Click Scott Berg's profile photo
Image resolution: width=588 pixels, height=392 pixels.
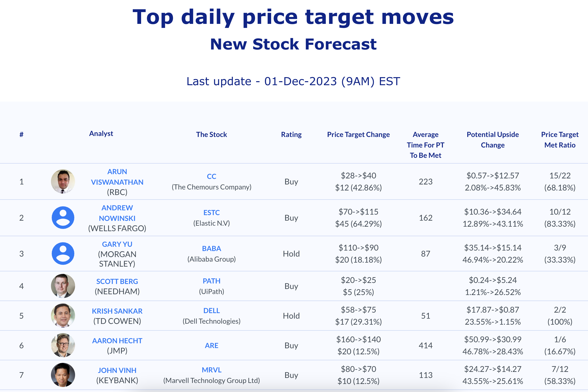click(63, 286)
